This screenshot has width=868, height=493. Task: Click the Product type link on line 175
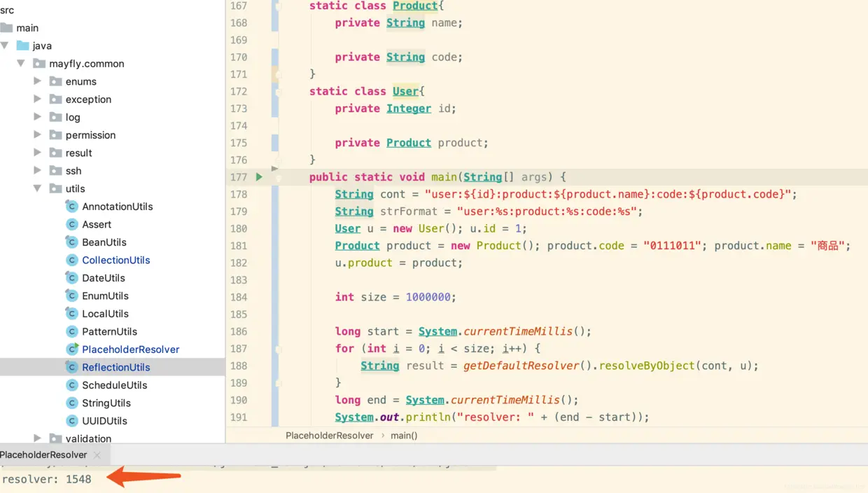pyautogui.click(x=409, y=143)
